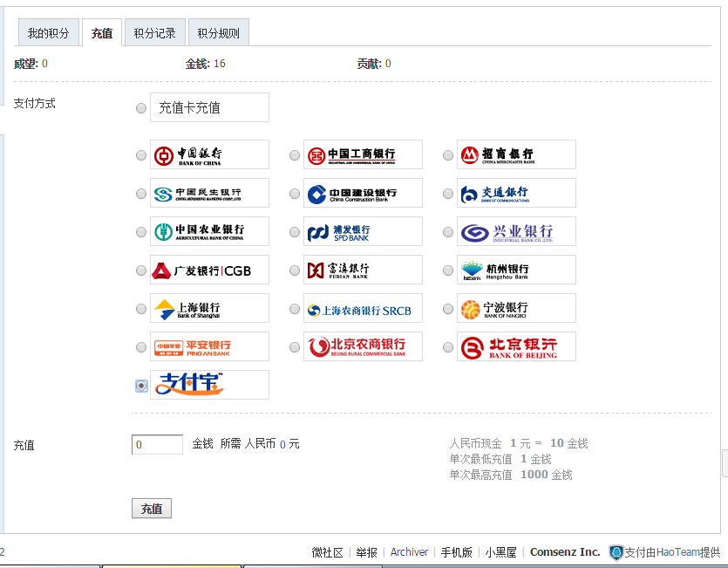Select the 充值卡充值 radio button

[x=141, y=108]
